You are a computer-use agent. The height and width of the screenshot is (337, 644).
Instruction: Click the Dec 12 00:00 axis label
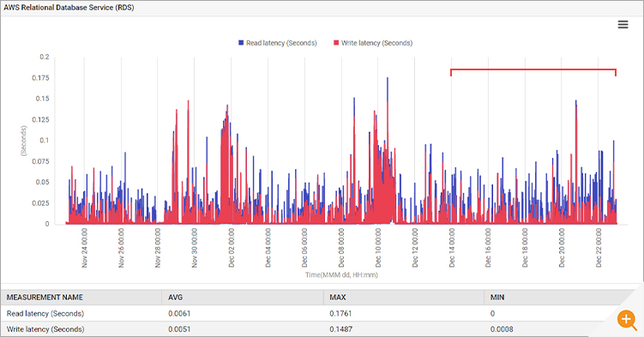[x=415, y=248]
